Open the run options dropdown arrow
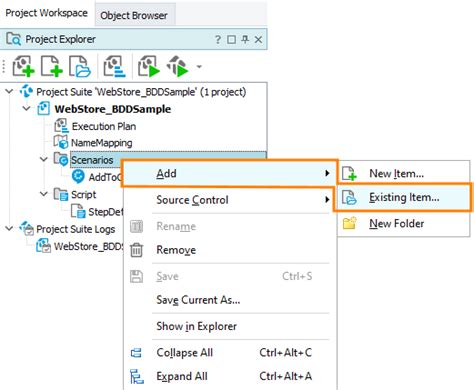Viewport: 474px width, 390px height. coord(199,67)
